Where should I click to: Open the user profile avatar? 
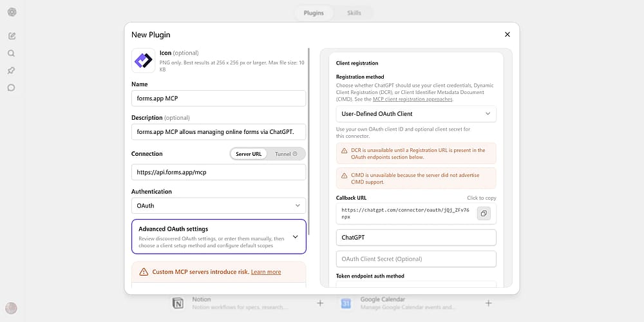(x=11, y=308)
